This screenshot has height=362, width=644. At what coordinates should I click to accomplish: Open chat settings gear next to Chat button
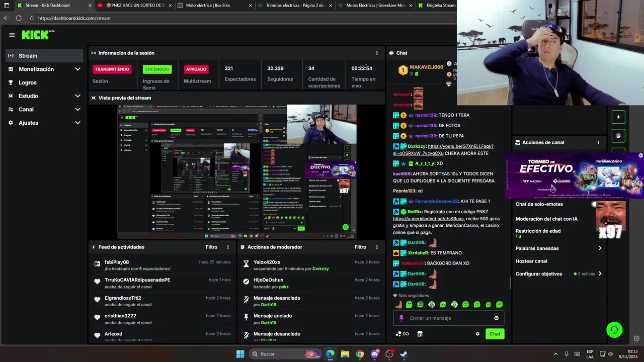coord(477,334)
